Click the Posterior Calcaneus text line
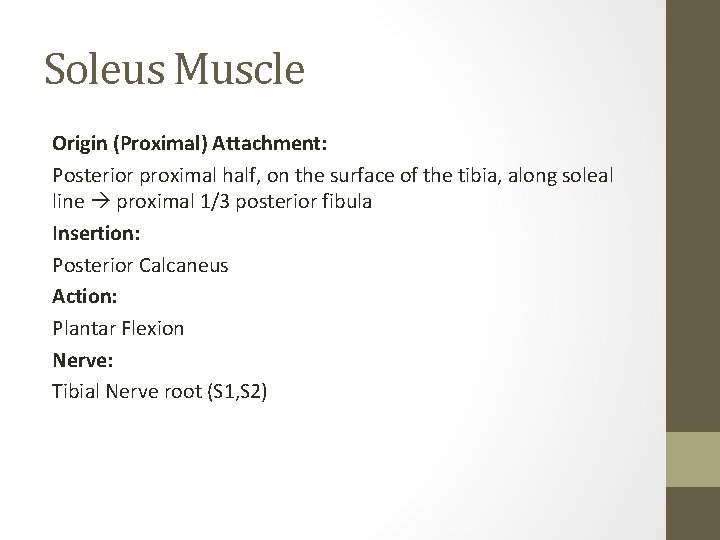The image size is (720, 540). (x=141, y=265)
